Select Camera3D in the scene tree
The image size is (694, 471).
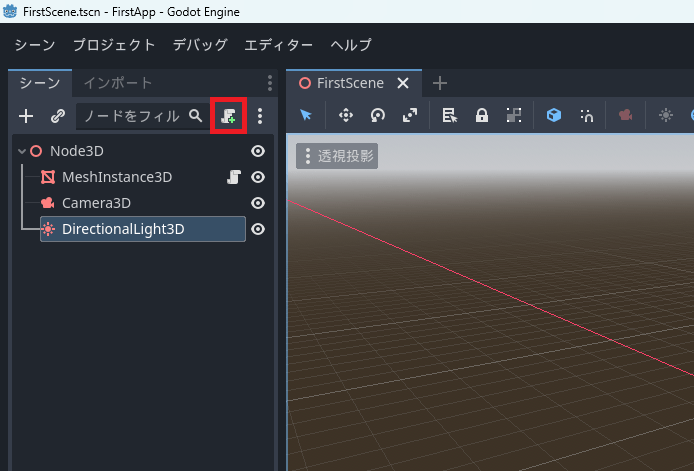point(96,203)
